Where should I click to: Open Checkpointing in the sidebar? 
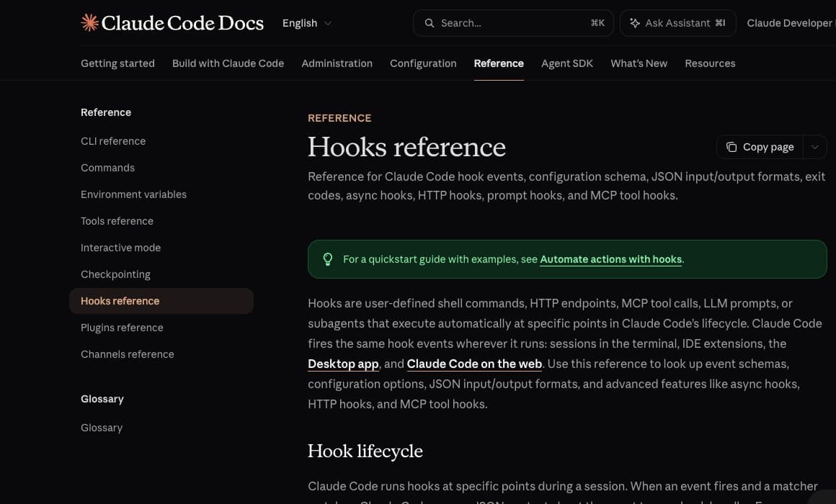pyautogui.click(x=116, y=274)
